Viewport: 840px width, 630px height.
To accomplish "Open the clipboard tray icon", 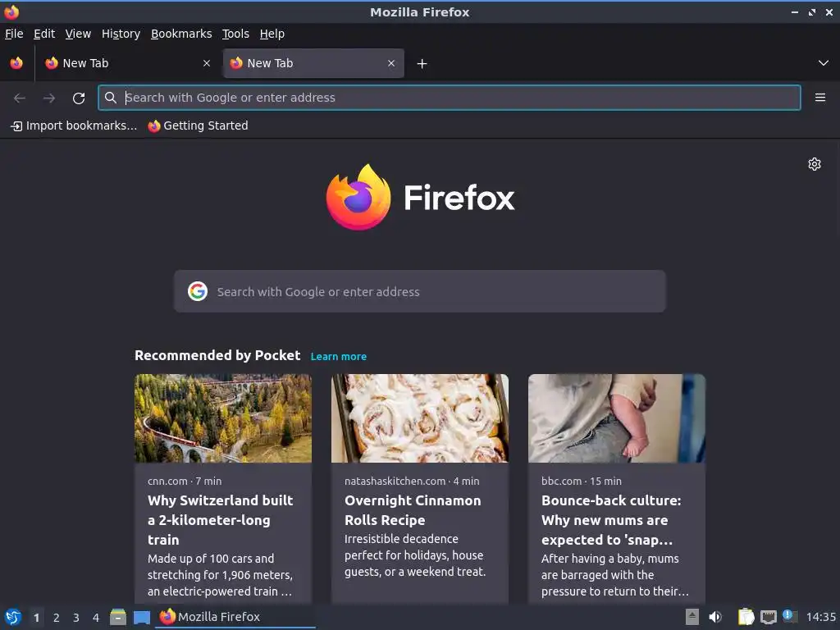I will (x=745, y=617).
